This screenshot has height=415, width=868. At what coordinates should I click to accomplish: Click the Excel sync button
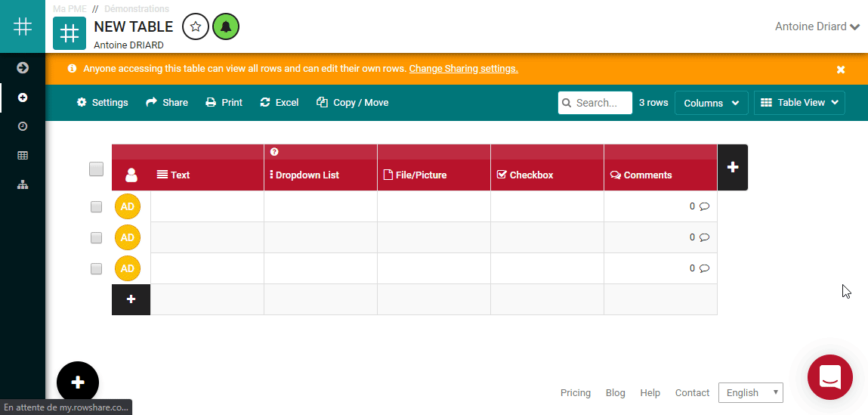[x=280, y=103]
